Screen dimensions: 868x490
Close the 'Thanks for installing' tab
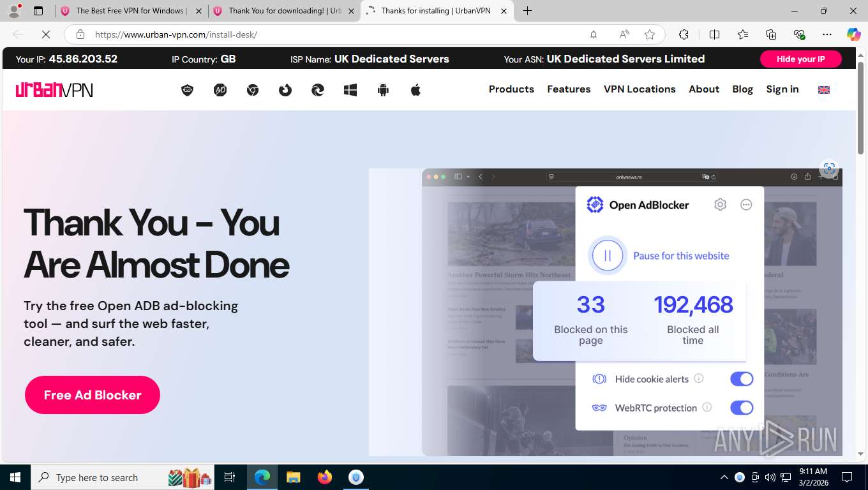504,11
